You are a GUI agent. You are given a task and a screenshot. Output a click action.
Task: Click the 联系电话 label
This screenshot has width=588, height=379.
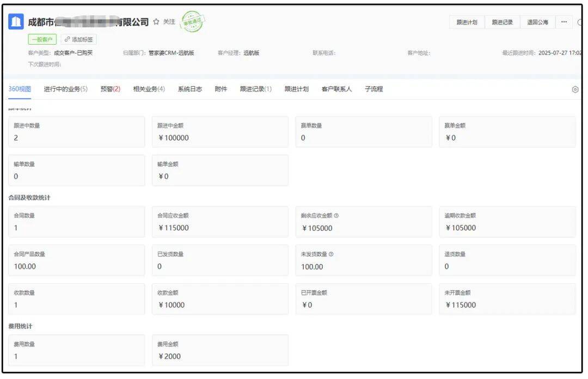coord(324,53)
